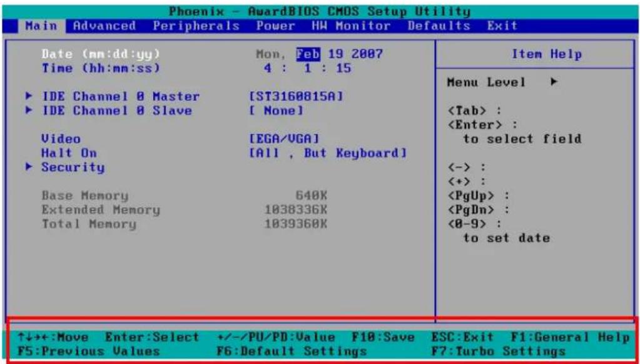This screenshot has height=364, width=640.
Task: Click the ESC:Exit hint
Action: tap(462, 337)
